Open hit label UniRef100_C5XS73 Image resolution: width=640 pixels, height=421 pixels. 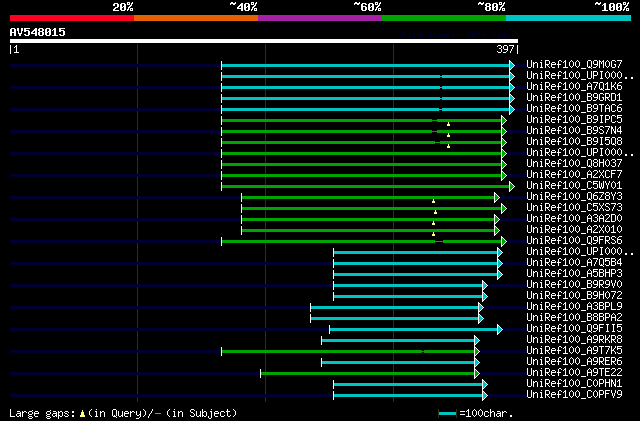coord(574,207)
